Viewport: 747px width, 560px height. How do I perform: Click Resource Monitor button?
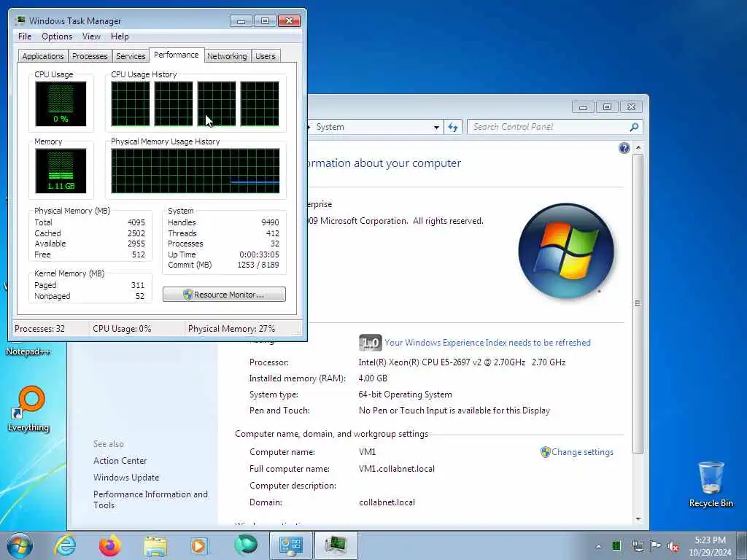[x=224, y=295]
